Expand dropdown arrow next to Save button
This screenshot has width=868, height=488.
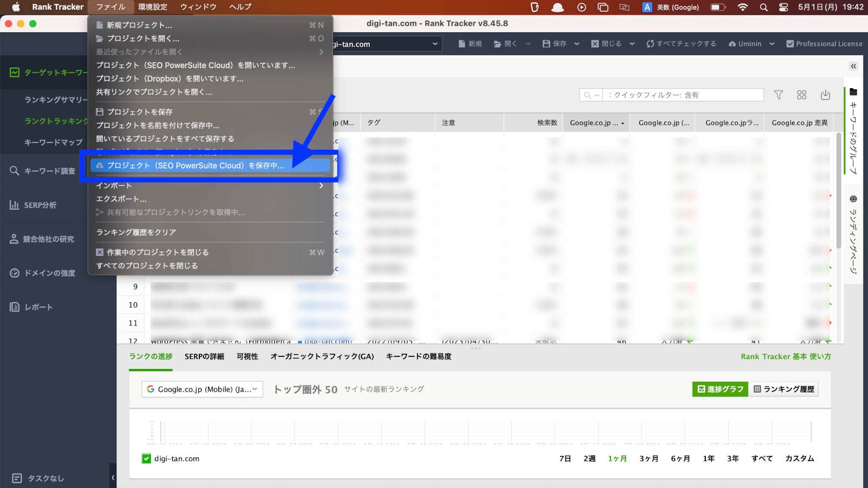[577, 44]
